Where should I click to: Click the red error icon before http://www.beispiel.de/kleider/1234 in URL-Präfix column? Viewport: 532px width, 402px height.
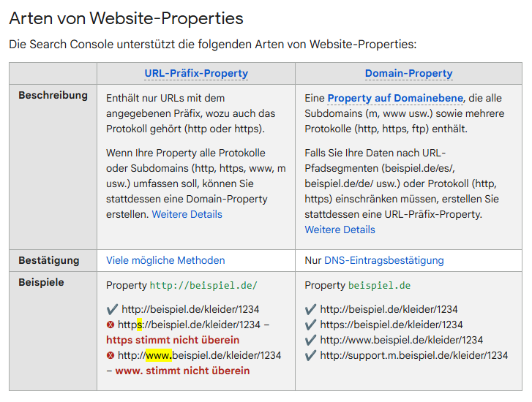coord(110,355)
